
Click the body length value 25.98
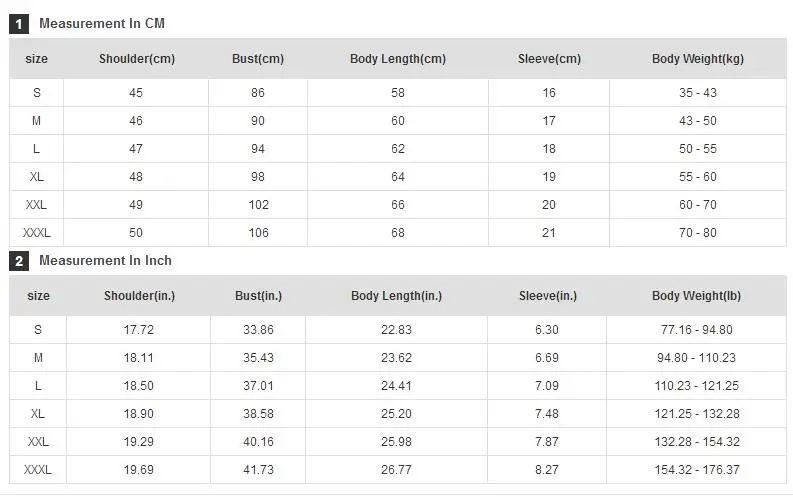(x=396, y=441)
